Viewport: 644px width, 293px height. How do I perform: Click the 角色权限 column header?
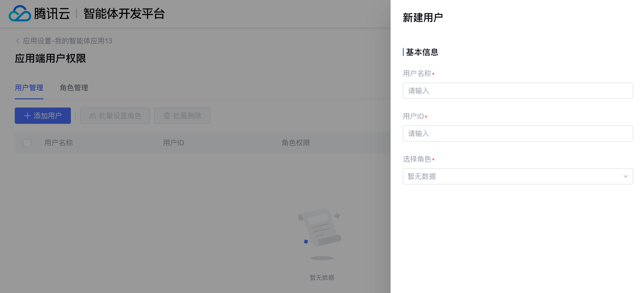296,143
